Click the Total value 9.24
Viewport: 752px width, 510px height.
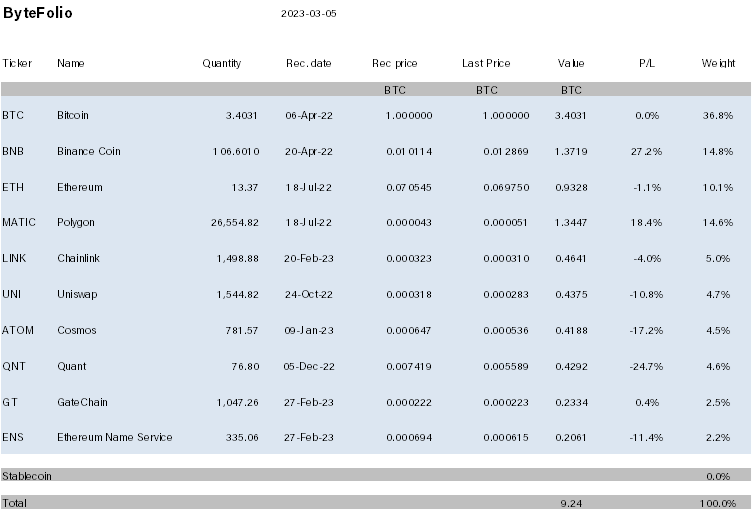click(x=571, y=503)
